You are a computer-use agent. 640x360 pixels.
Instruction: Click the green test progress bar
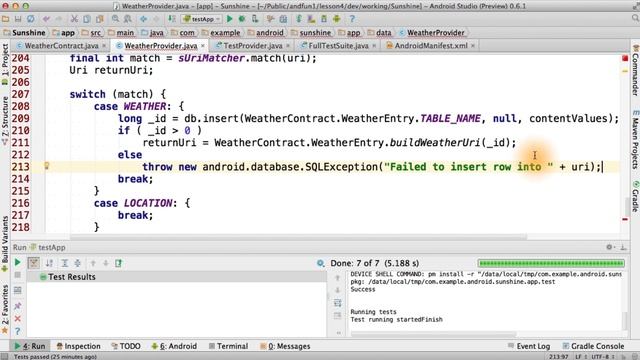tap(551, 263)
